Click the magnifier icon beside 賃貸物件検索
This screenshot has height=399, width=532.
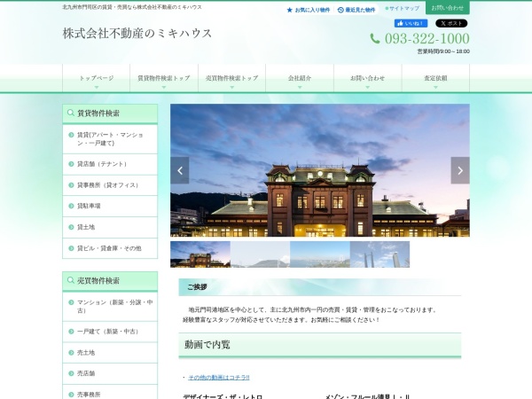click(71, 113)
